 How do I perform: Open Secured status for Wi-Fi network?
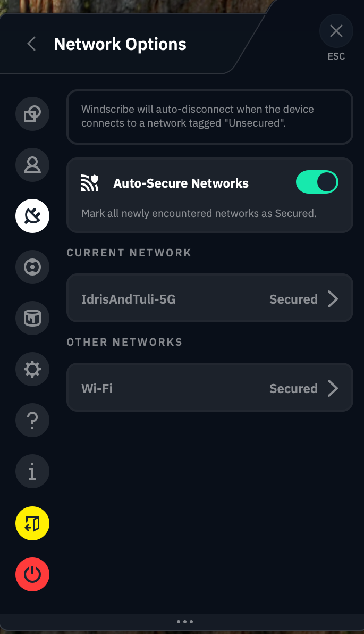[293, 388]
